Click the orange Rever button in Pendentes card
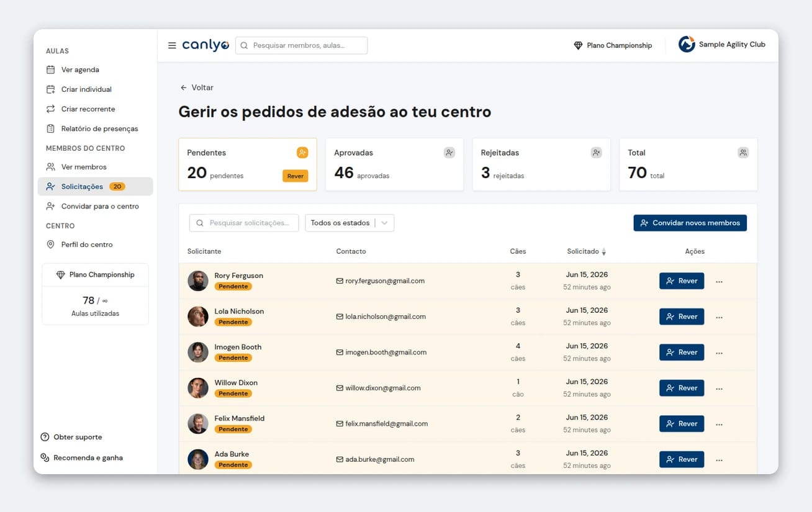This screenshot has width=812, height=512. [x=295, y=176]
